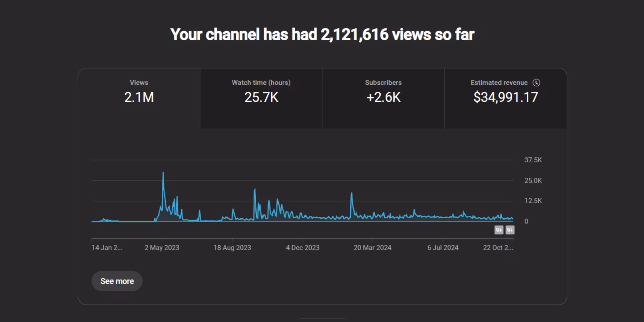Click the 20 Mar 2024 date label

372,248
